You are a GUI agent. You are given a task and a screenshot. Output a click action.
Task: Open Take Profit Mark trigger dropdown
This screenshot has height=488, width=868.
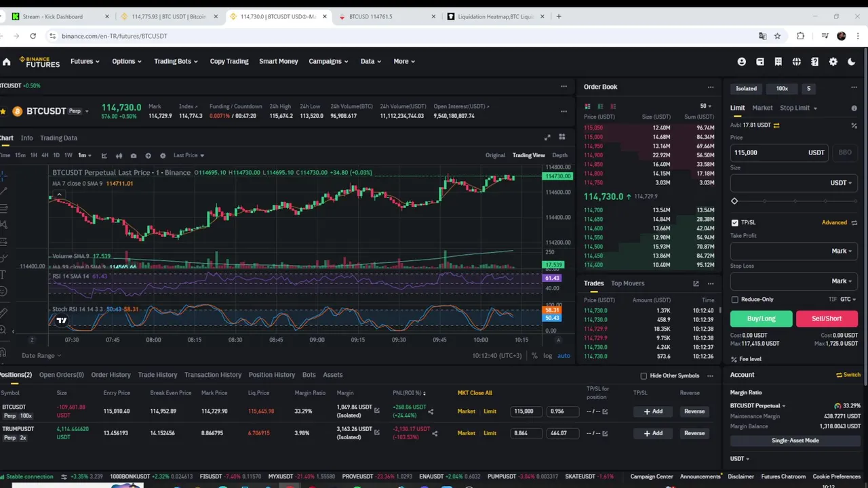click(842, 251)
